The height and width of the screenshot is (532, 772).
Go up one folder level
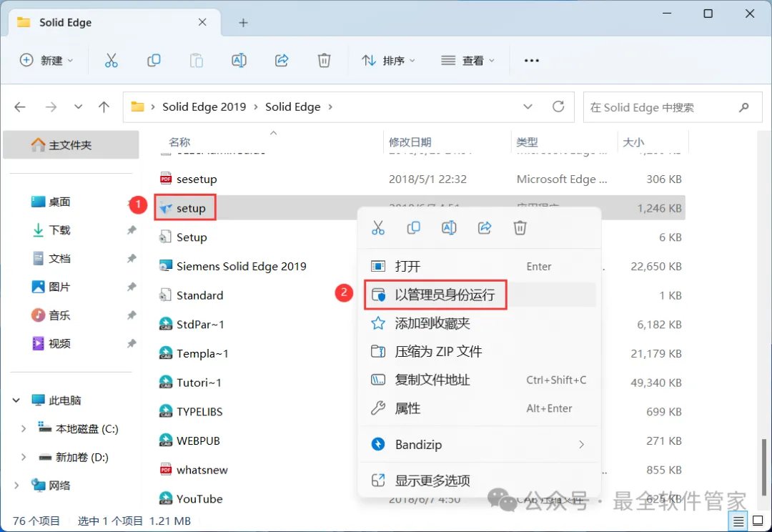point(104,107)
